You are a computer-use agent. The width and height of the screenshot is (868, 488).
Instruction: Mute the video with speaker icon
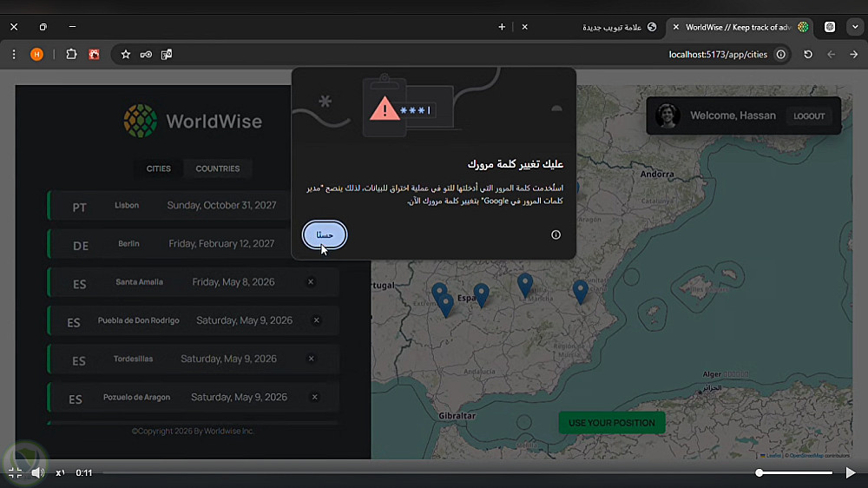click(x=37, y=472)
